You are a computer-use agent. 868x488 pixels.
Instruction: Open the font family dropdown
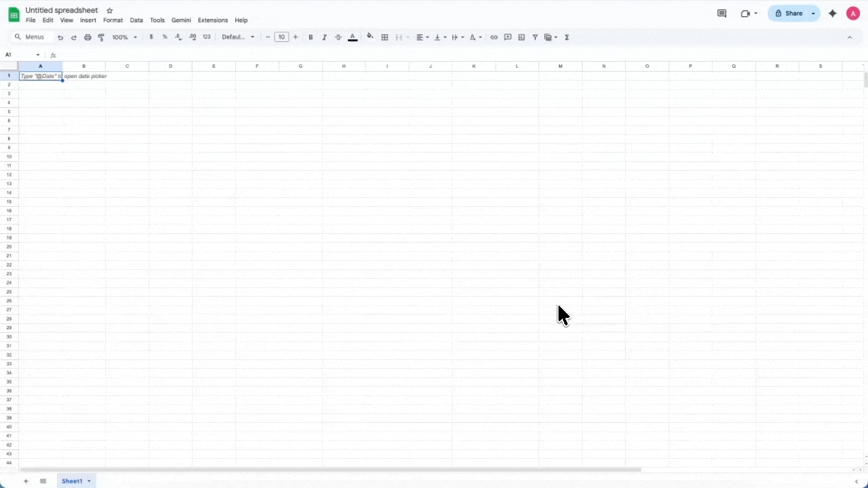pos(235,37)
